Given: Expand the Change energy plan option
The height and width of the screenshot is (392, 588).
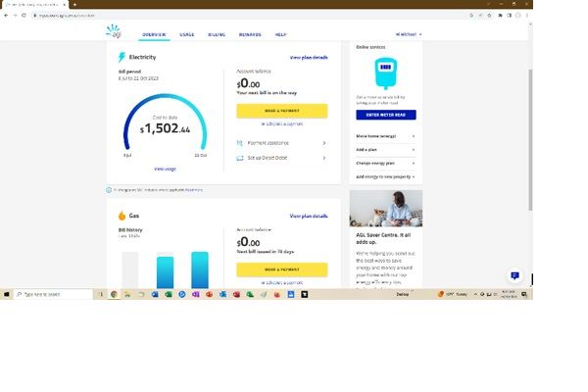Looking at the screenshot, I should 385,162.
